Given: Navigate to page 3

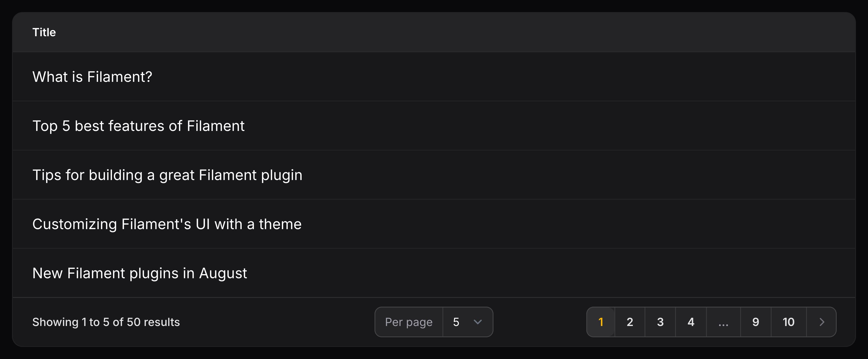Looking at the screenshot, I should point(660,322).
